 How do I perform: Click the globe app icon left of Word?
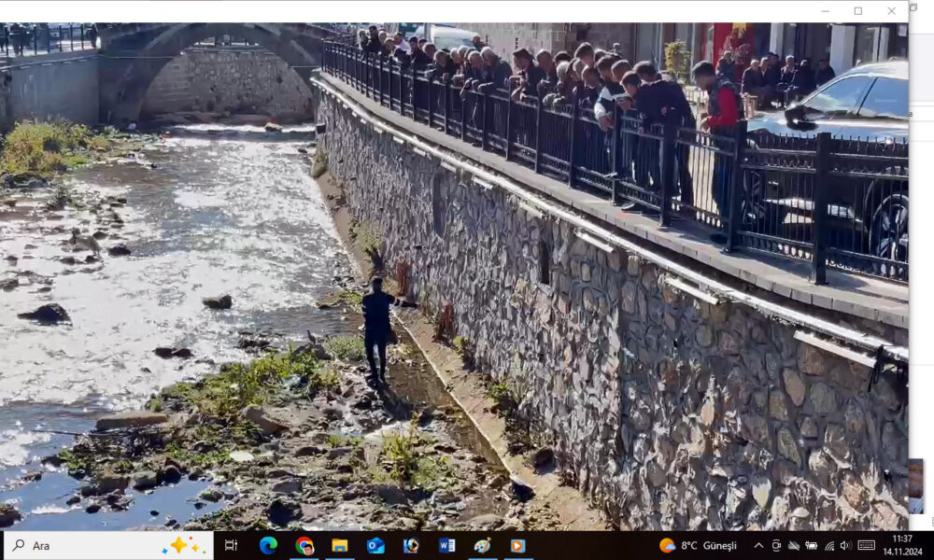(x=411, y=546)
